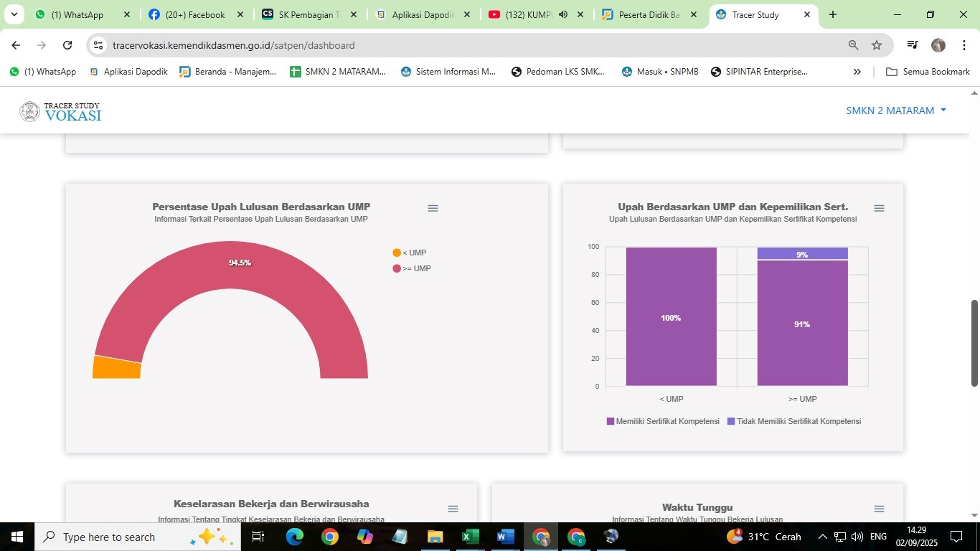The width and height of the screenshot is (980, 551).
Task: Expand the tab search chevron
Action: [14, 14]
